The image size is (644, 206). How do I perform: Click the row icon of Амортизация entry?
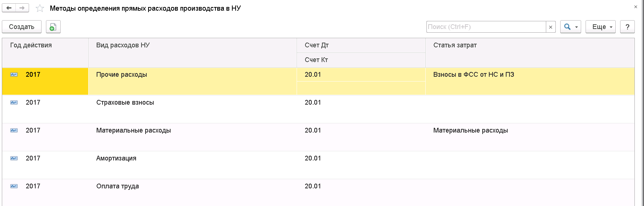coord(14,158)
